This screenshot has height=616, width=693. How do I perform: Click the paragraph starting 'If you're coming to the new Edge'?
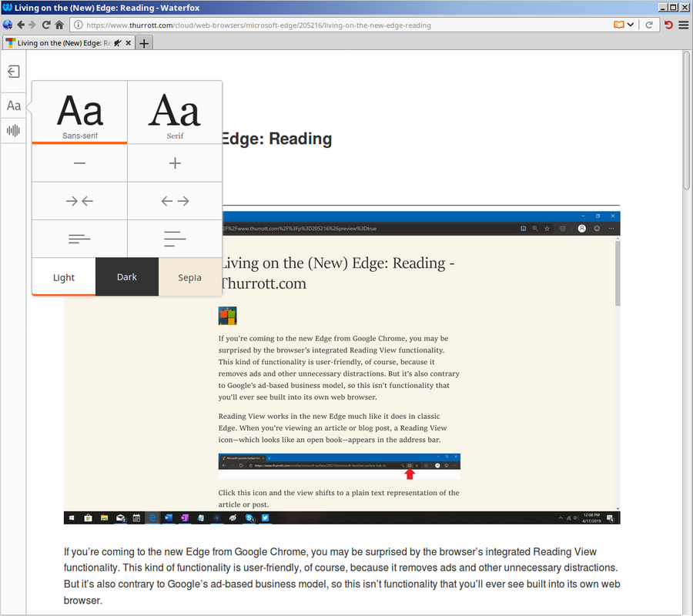click(342, 576)
